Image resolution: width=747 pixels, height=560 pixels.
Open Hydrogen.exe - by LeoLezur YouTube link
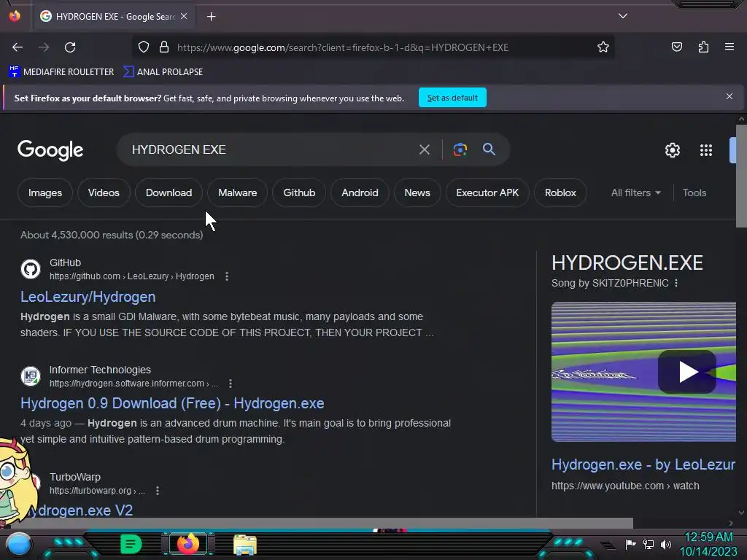tap(643, 464)
